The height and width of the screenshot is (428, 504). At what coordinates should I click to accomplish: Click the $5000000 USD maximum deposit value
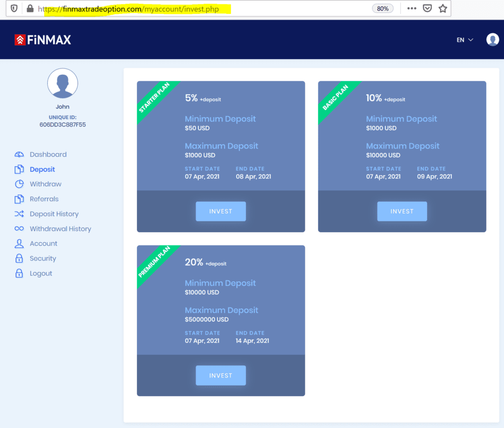point(207,319)
